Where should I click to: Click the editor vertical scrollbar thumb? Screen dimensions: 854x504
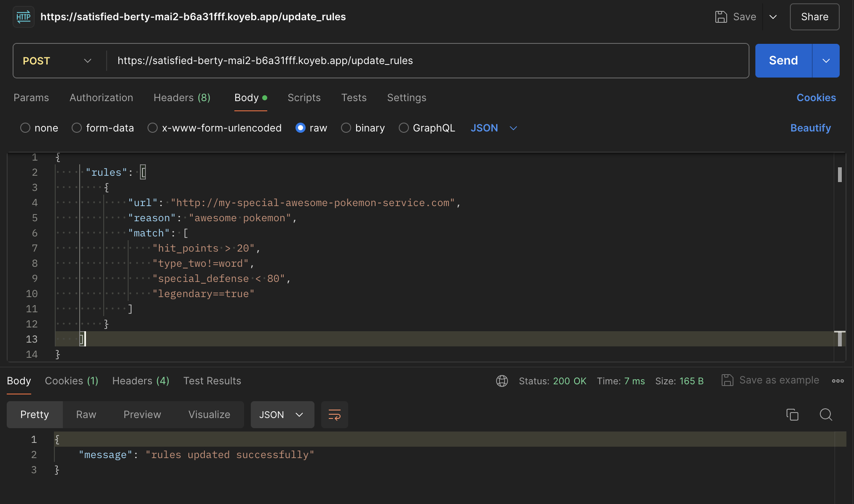click(x=840, y=174)
